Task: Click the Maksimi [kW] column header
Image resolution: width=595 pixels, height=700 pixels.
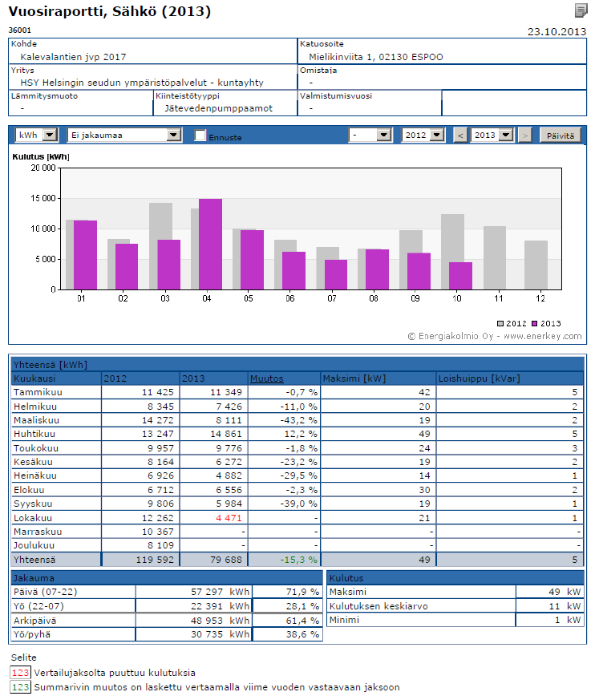Action: (354, 378)
